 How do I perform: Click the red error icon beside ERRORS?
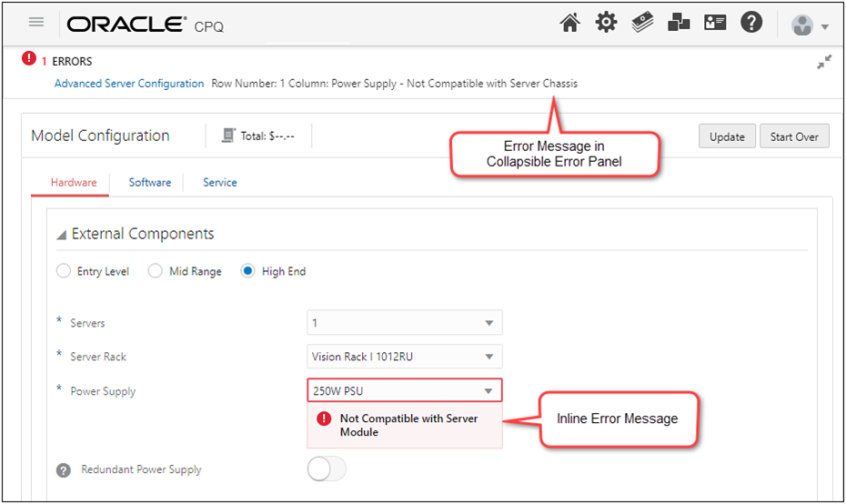tap(28, 58)
